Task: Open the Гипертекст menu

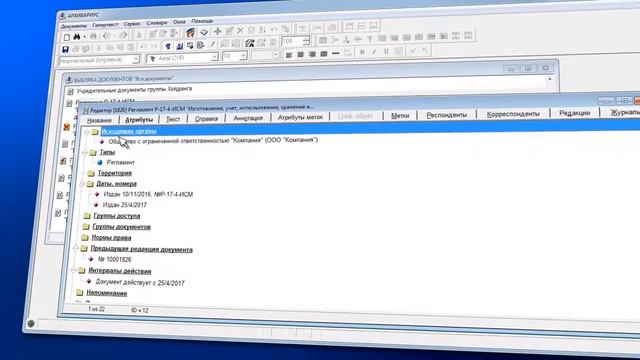Action: 105,25
